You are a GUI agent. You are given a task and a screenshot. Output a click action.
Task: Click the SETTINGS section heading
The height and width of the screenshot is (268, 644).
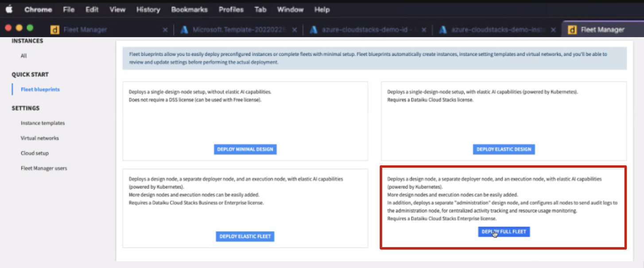[x=26, y=108]
